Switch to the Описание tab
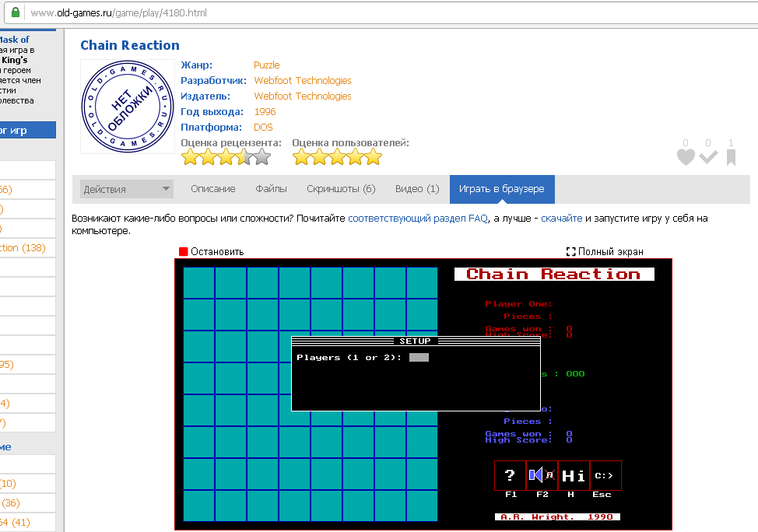This screenshot has height=532, width=758. [212, 189]
